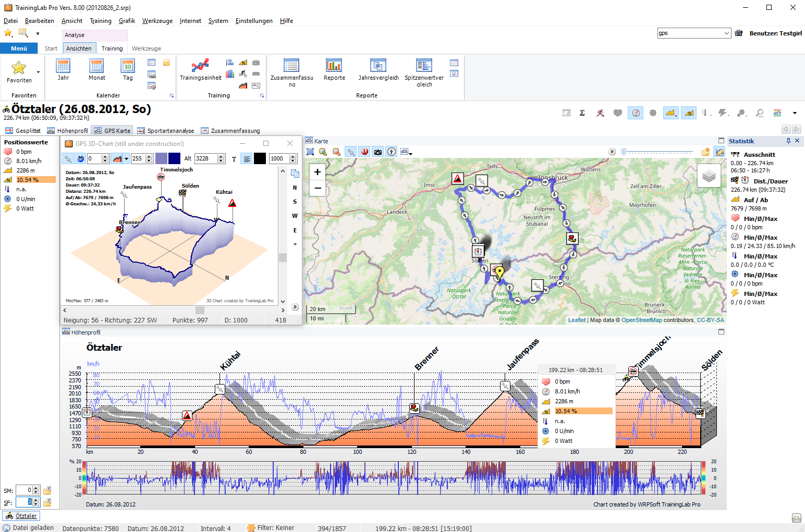Click the Sigma summation icon
This screenshot has width=805, height=532.
(582, 113)
